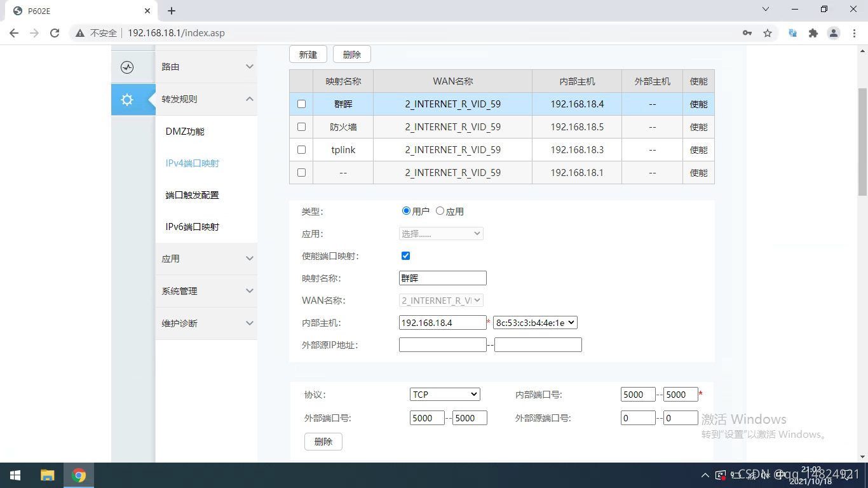Click the 外部端口号 end field
The width and height of the screenshot is (868, 488).
pos(470,418)
